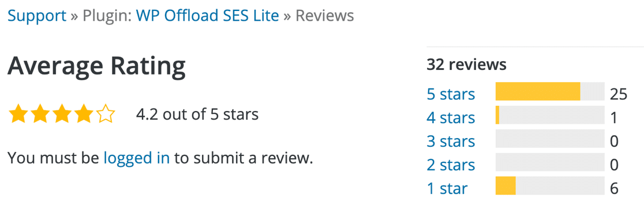644x208 pixels.
Task: Open the WP Offload SES Lite plugin link
Action: click(207, 16)
